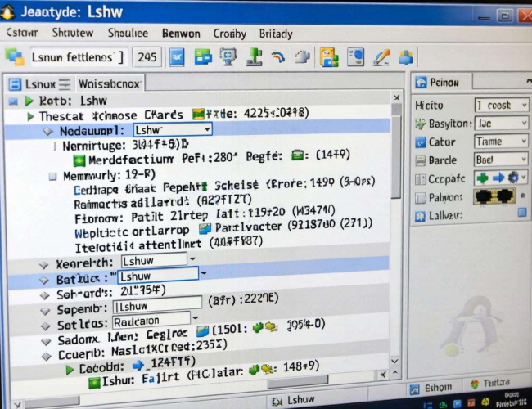The height and width of the screenshot is (409, 532).
Task: Open the Benwon menu
Action: pos(181,34)
